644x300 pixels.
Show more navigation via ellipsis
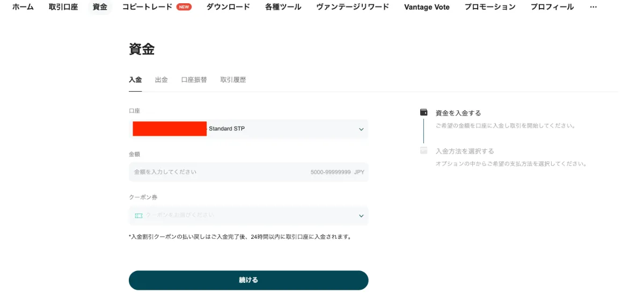pyautogui.click(x=593, y=7)
